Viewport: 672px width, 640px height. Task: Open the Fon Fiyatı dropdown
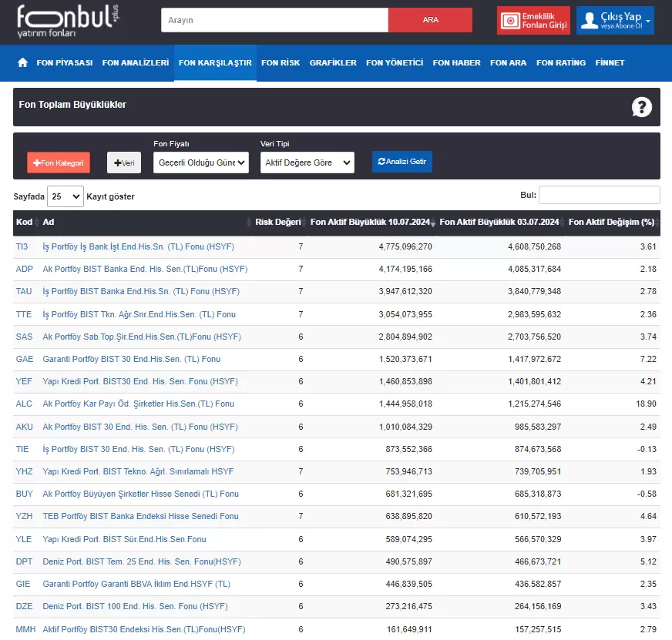200,163
